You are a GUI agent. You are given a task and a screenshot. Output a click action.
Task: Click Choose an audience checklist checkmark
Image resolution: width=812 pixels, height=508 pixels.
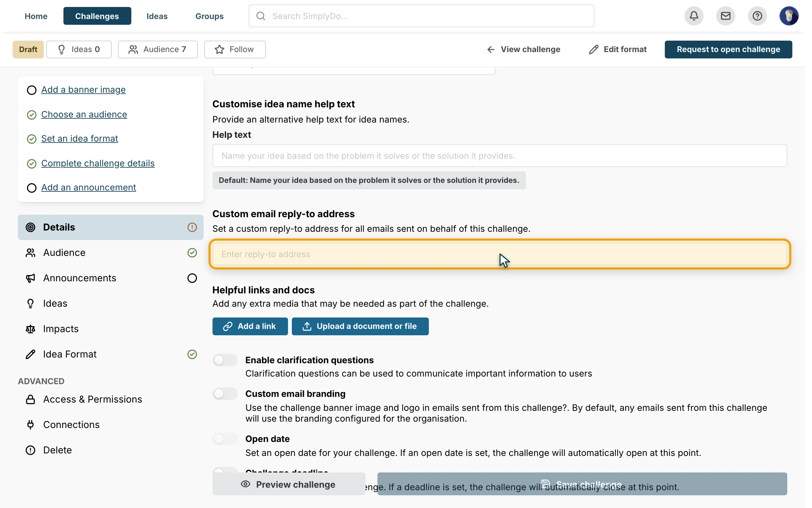click(31, 115)
